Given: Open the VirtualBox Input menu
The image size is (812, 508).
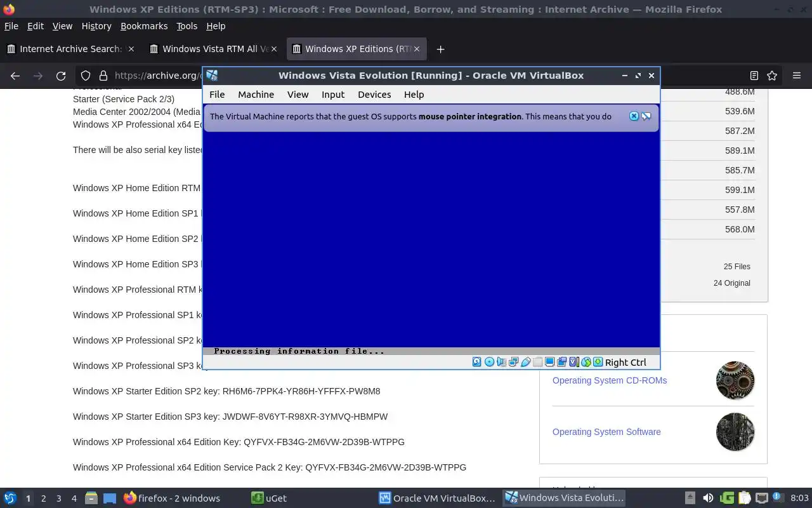Looking at the screenshot, I should pos(333,94).
